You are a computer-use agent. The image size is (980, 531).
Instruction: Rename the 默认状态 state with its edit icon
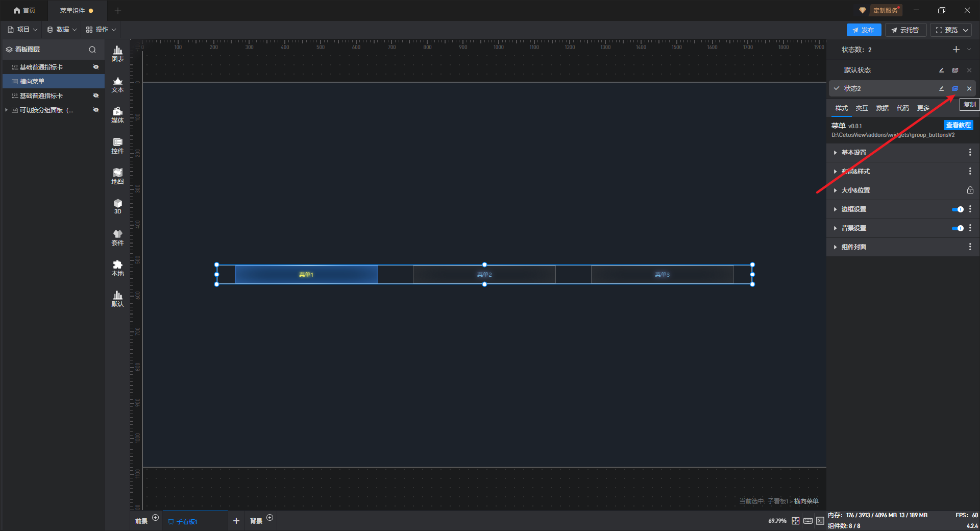(941, 70)
